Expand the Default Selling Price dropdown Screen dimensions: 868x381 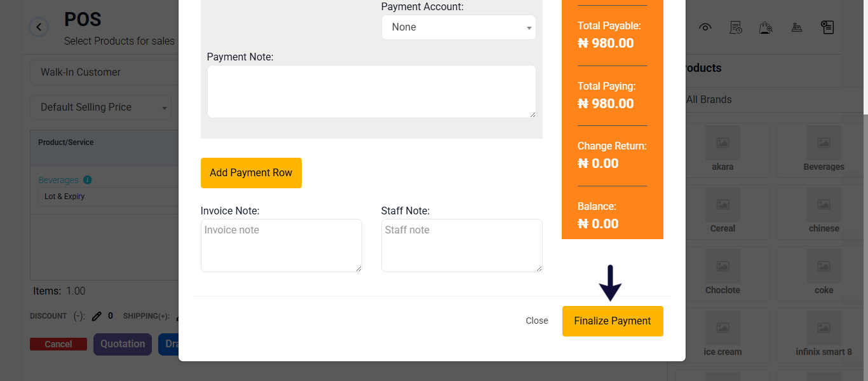tap(100, 107)
